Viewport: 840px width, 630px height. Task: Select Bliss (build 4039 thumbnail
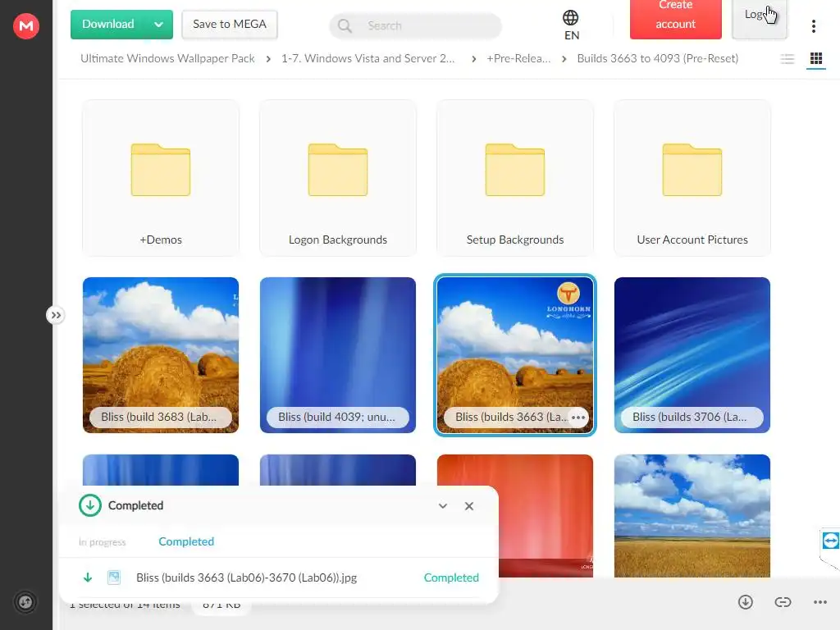[x=338, y=354]
